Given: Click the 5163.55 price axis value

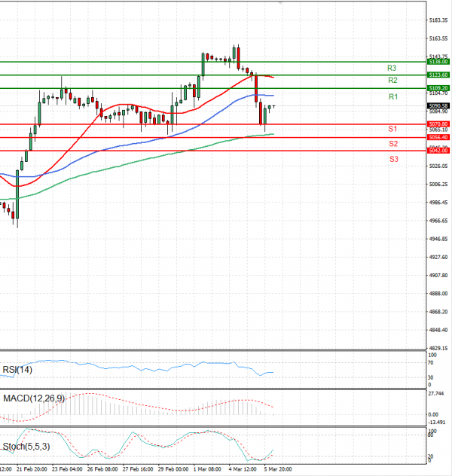Looking at the screenshot, I should click(438, 38).
